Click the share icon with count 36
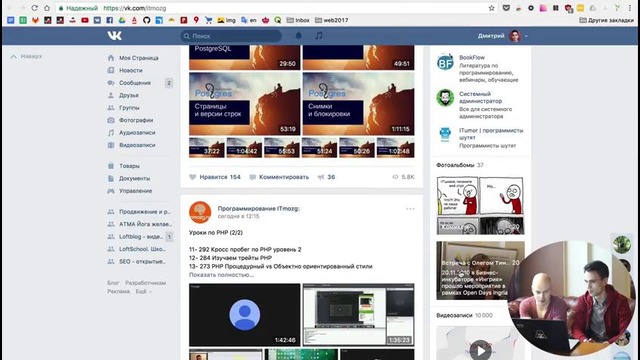The image size is (640, 360). point(326,177)
